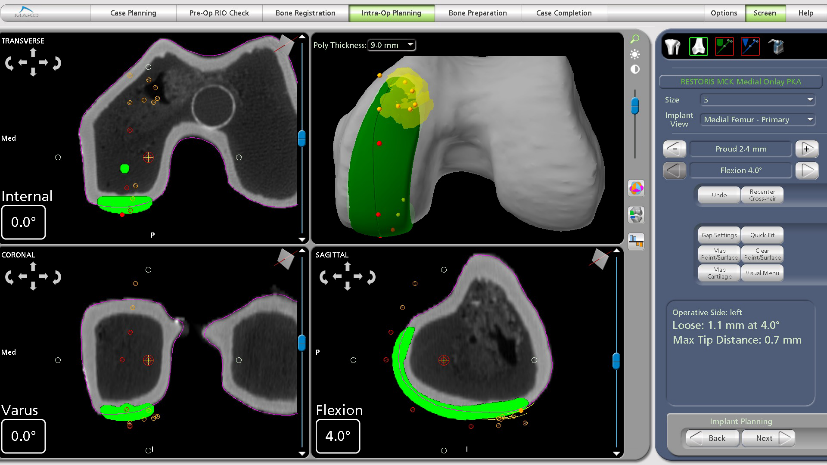Select the green-outlined femur bone icon
This screenshot has height=465, width=827.
pos(697,46)
